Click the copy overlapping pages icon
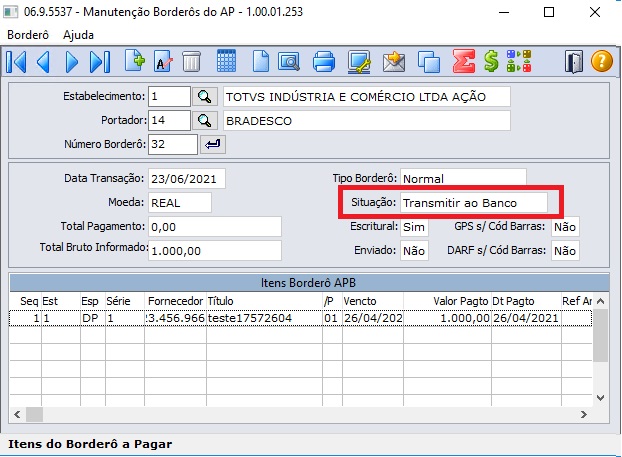 pyautogui.click(x=429, y=62)
